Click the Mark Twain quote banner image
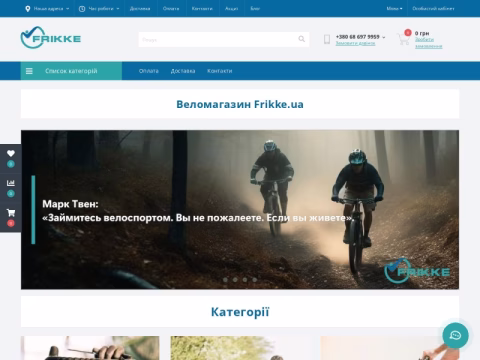The width and height of the screenshot is (480, 360). click(x=240, y=210)
